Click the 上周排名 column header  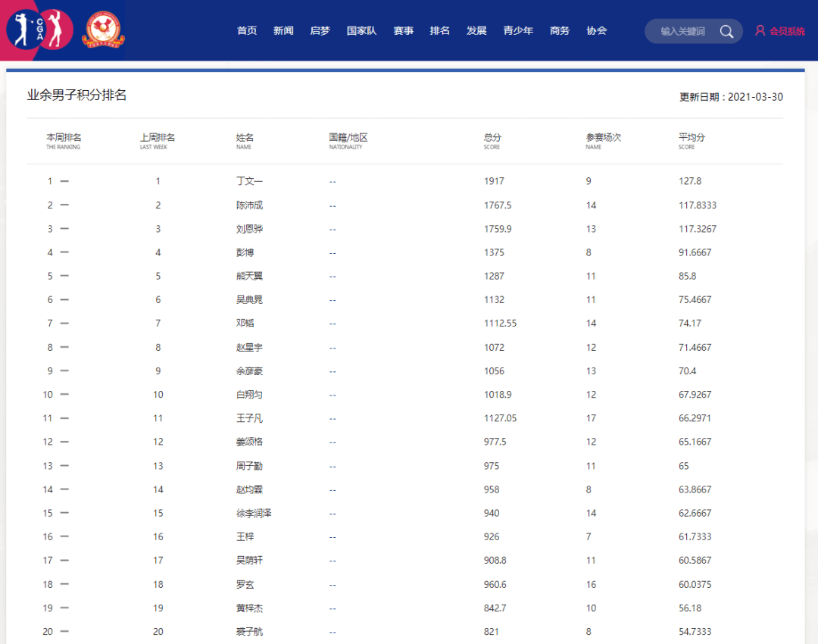coord(157,141)
